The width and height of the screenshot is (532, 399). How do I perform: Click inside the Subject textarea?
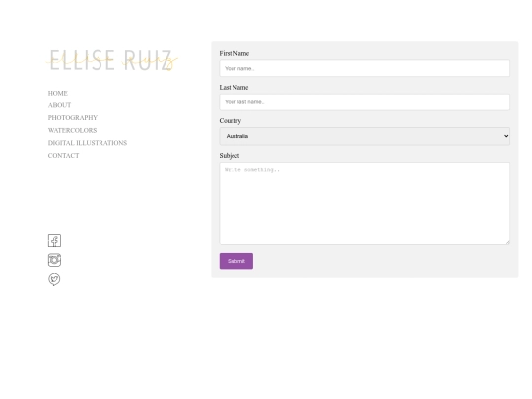365,203
